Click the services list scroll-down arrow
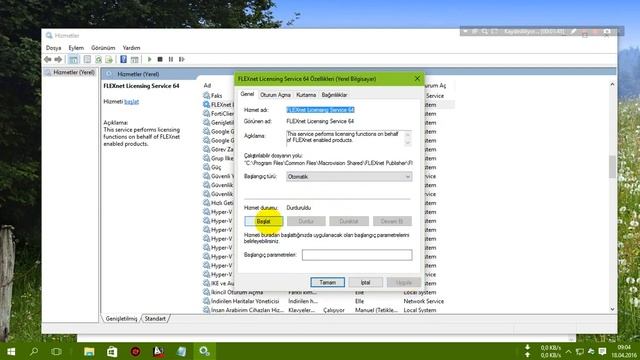The image size is (640, 360). 612,309
